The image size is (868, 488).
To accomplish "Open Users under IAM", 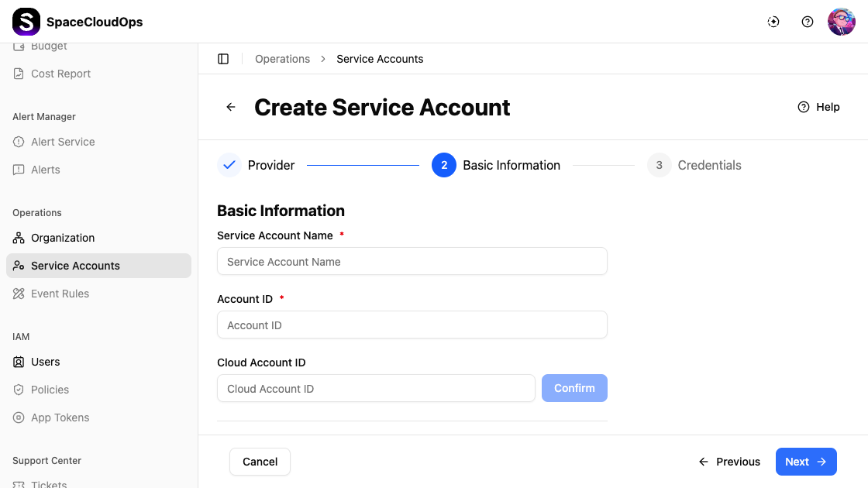I will coord(45,362).
